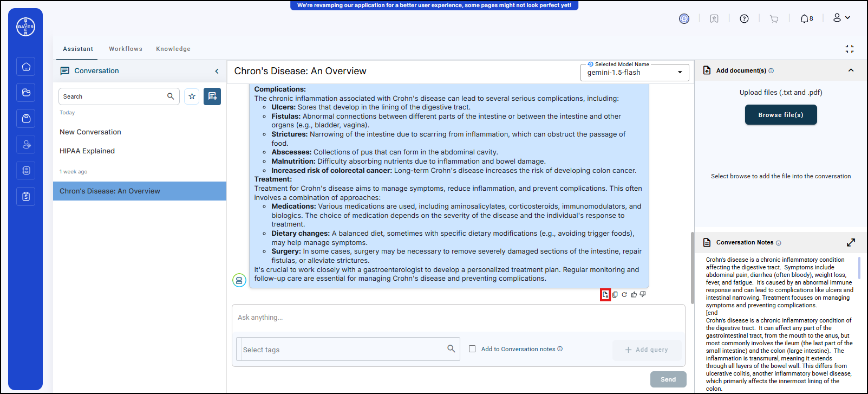Give the response a thumbs down

[643, 295]
